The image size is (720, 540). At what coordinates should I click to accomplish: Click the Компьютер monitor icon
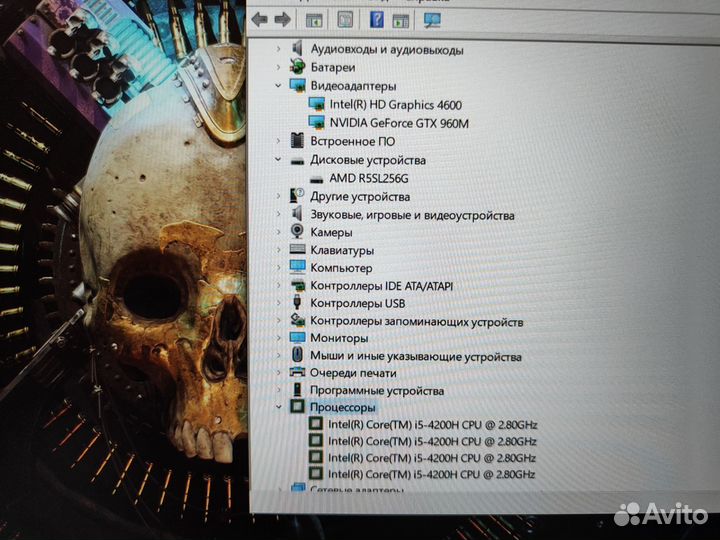pyautogui.click(x=298, y=267)
